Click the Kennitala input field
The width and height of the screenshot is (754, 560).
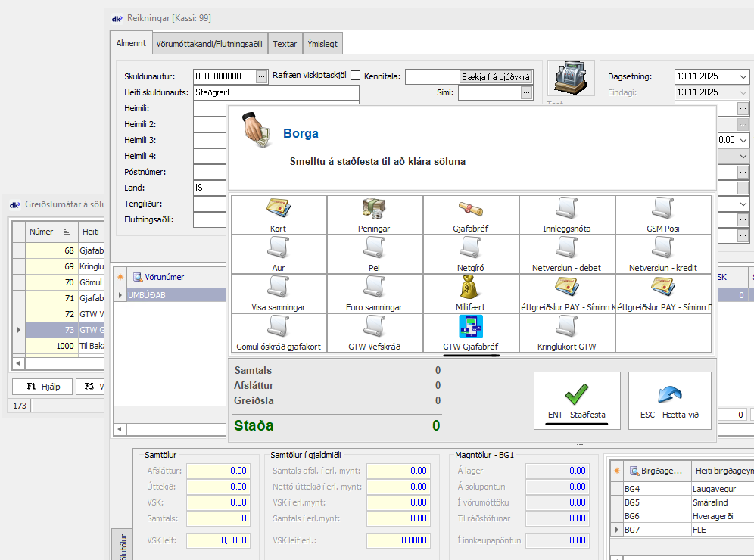(432, 76)
